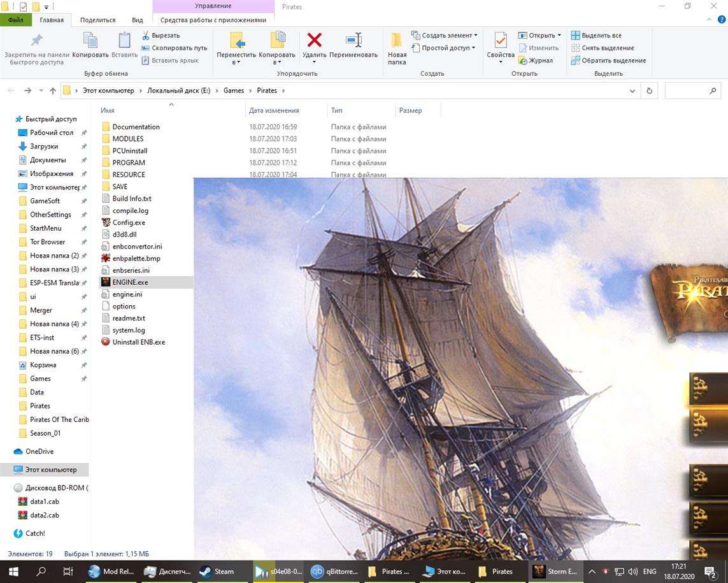Sort by Дата изменения column
The image size is (728, 583).
pos(274,111)
